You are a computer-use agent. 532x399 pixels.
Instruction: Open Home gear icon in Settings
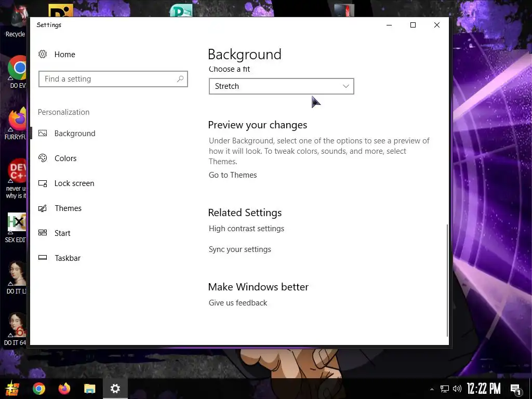click(x=43, y=54)
